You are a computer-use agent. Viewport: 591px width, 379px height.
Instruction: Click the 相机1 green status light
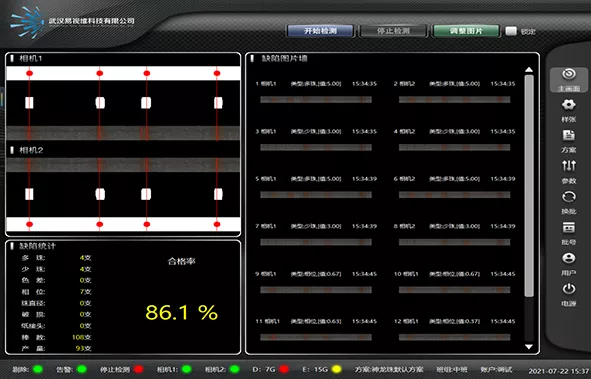[187, 369]
